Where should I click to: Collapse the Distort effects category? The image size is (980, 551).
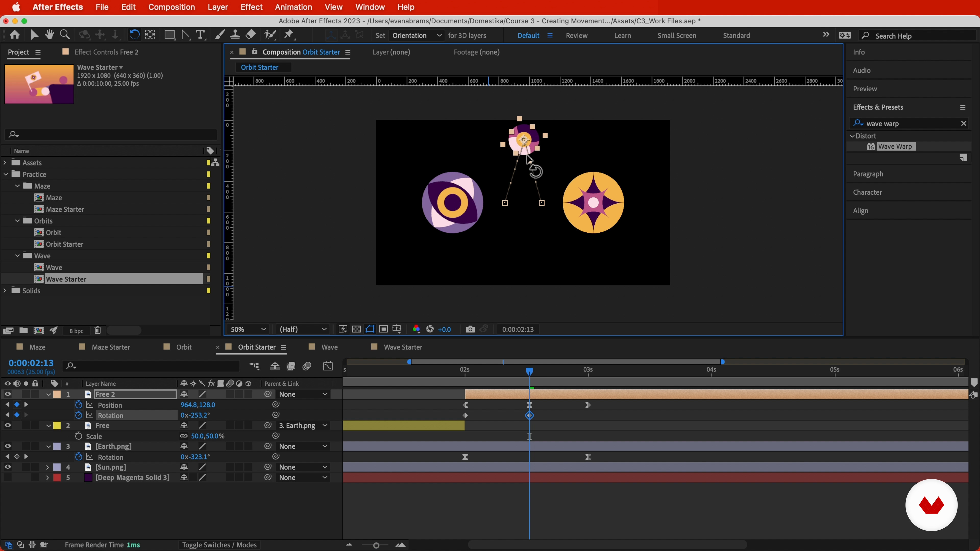(x=852, y=136)
